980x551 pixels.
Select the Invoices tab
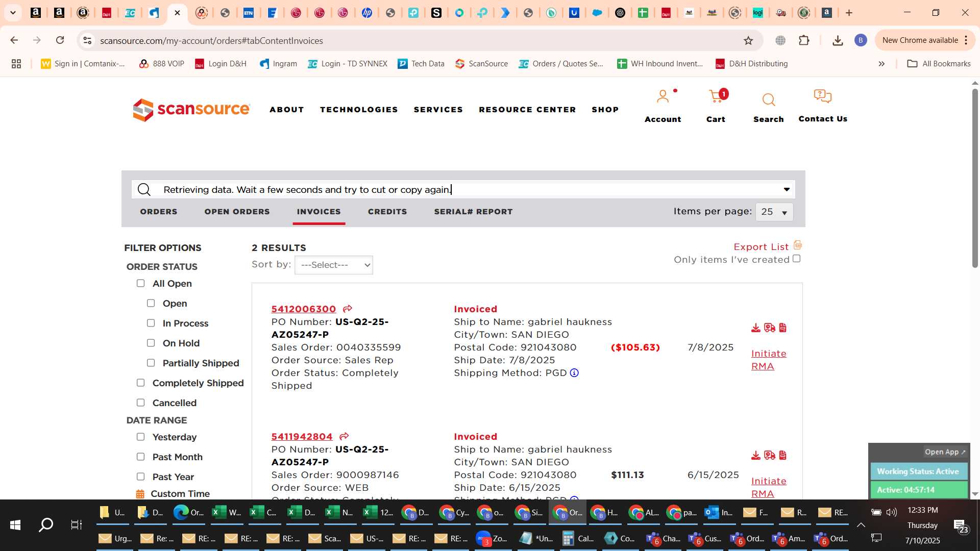(319, 212)
